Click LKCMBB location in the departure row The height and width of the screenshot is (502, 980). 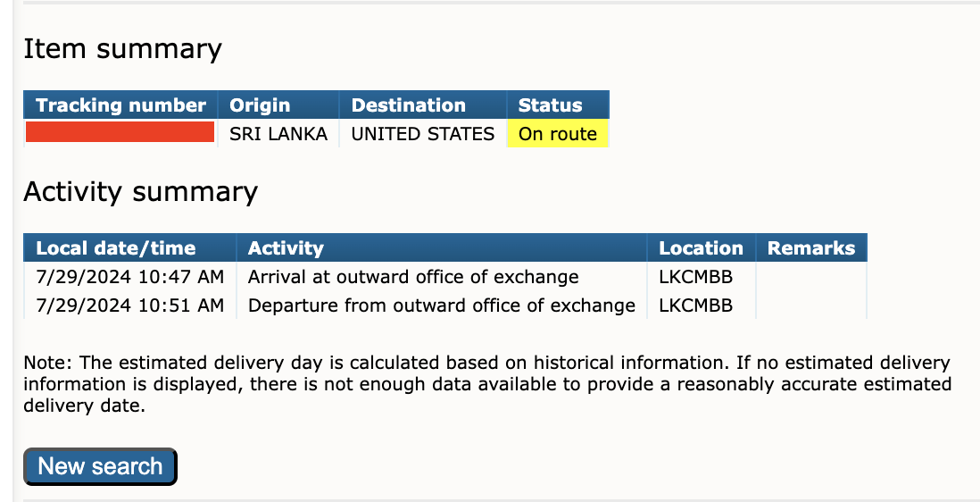695,305
